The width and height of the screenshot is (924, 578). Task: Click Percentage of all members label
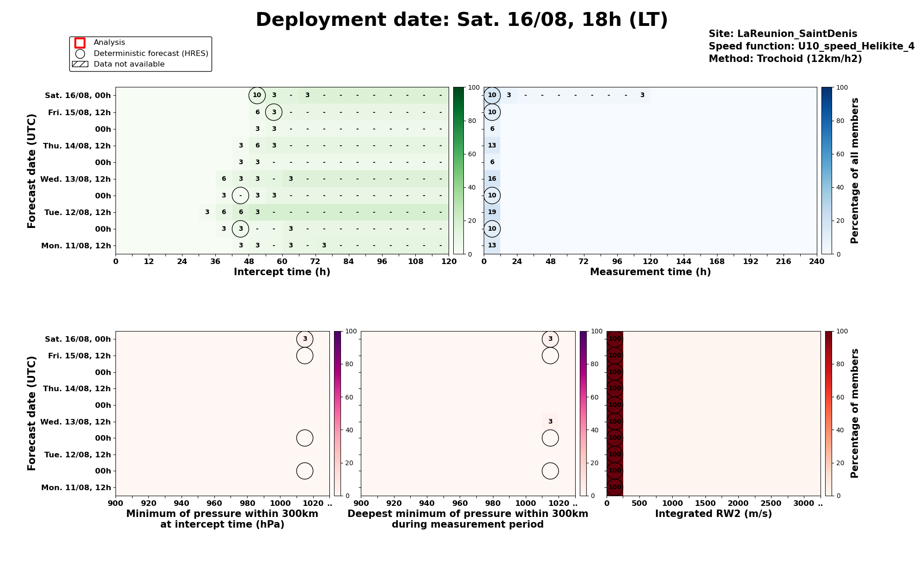(x=854, y=170)
